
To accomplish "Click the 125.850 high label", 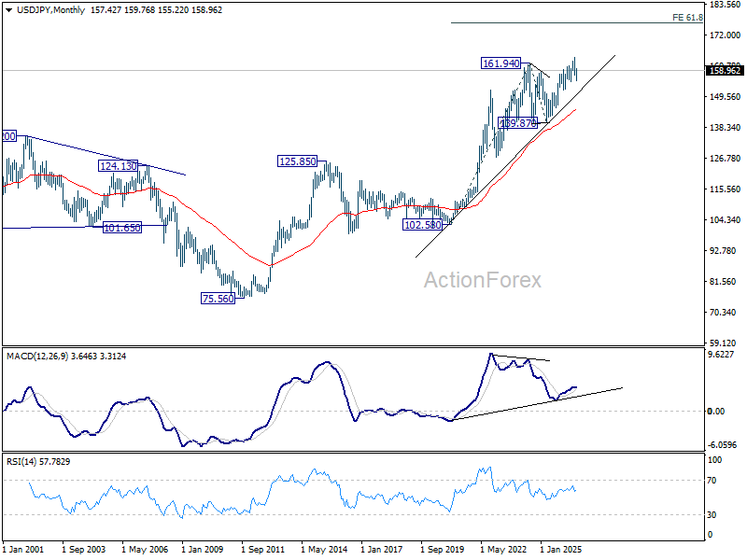I will pos(297,161).
